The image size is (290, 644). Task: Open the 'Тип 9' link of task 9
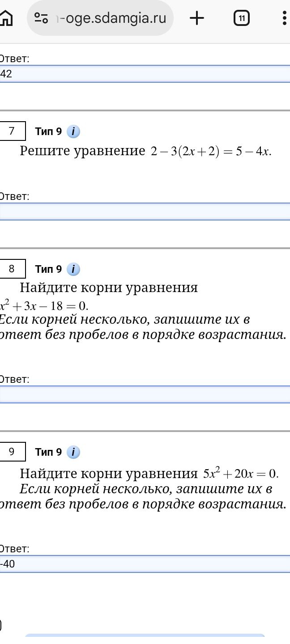coord(48,452)
